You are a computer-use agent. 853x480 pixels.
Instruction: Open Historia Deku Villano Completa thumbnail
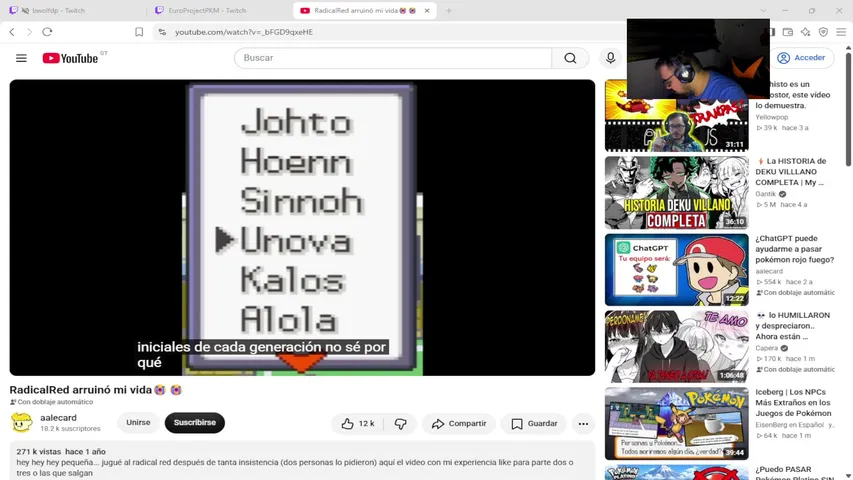click(677, 193)
